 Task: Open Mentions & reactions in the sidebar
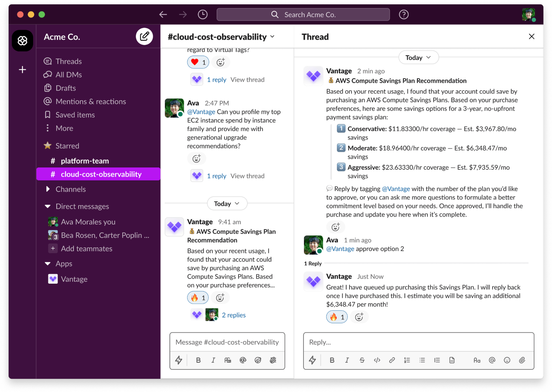91,101
